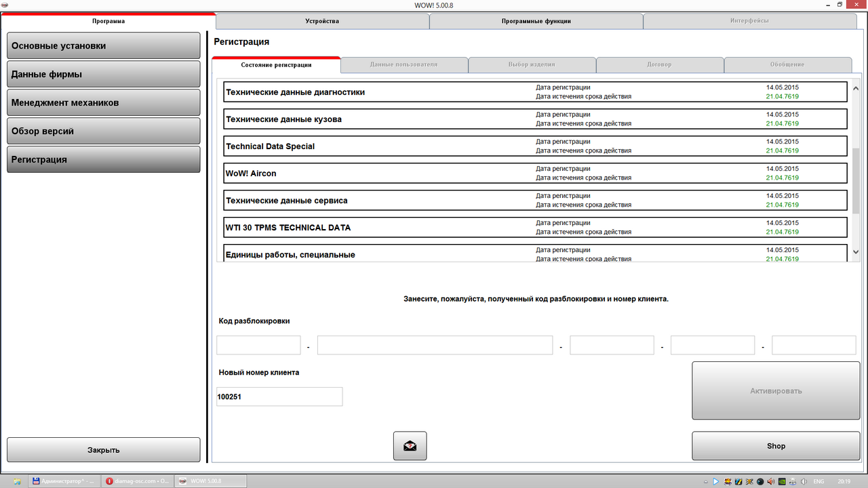Click the envelope mail icon button
Screen dimensions: 868x488
[x=410, y=446]
